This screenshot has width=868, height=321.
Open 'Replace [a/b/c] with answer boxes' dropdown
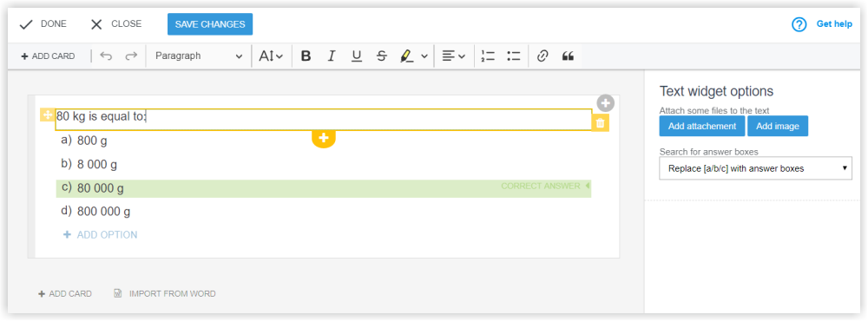point(756,168)
